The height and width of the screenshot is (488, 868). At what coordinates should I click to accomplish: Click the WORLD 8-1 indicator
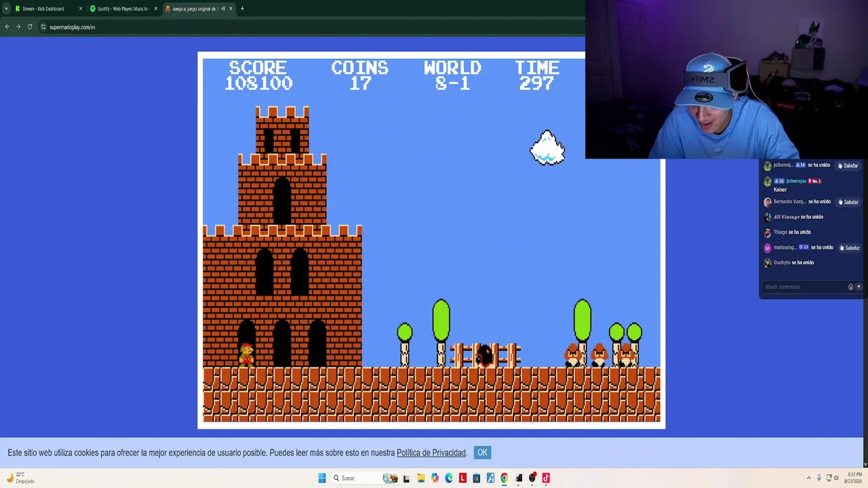[452, 76]
